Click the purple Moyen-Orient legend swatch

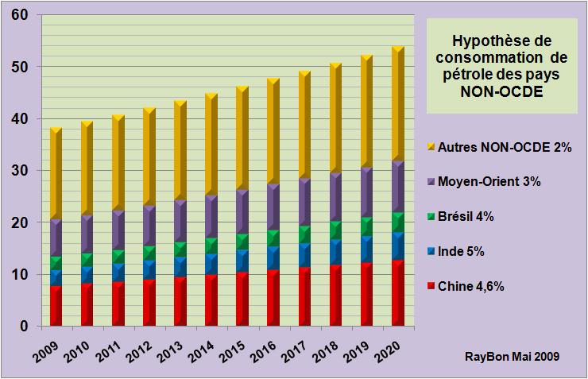click(x=433, y=182)
